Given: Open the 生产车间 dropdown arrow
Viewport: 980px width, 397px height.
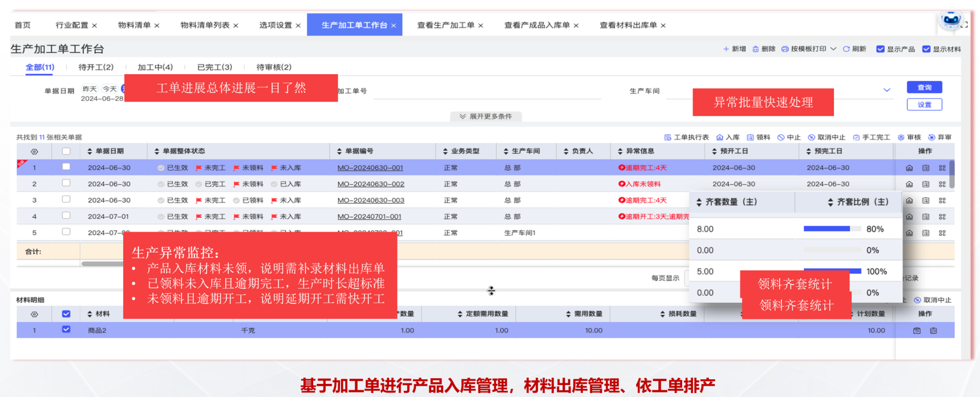Looking at the screenshot, I should 887,90.
